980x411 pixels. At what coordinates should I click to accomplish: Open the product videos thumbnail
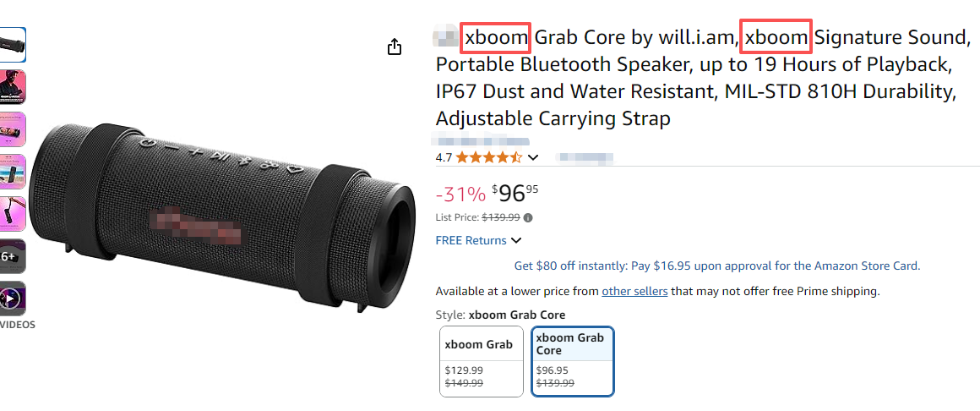[13, 299]
